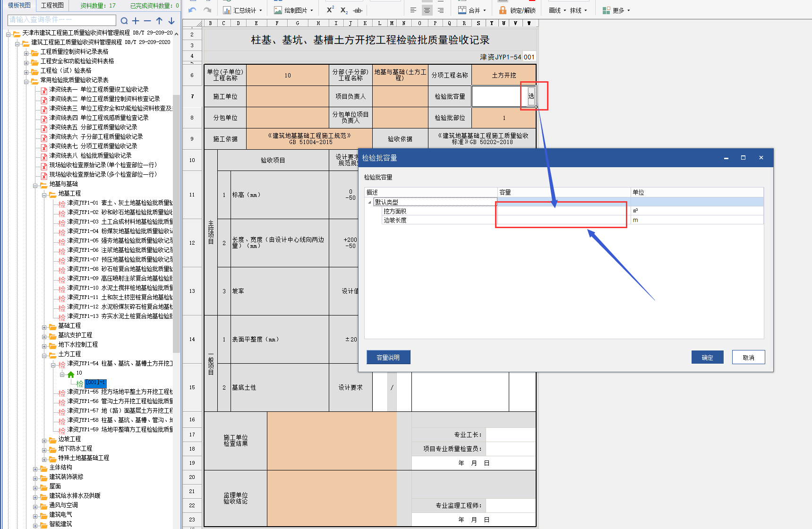
Task: Open the 绘制图片 dropdown arrow
Action: pyautogui.click(x=312, y=10)
